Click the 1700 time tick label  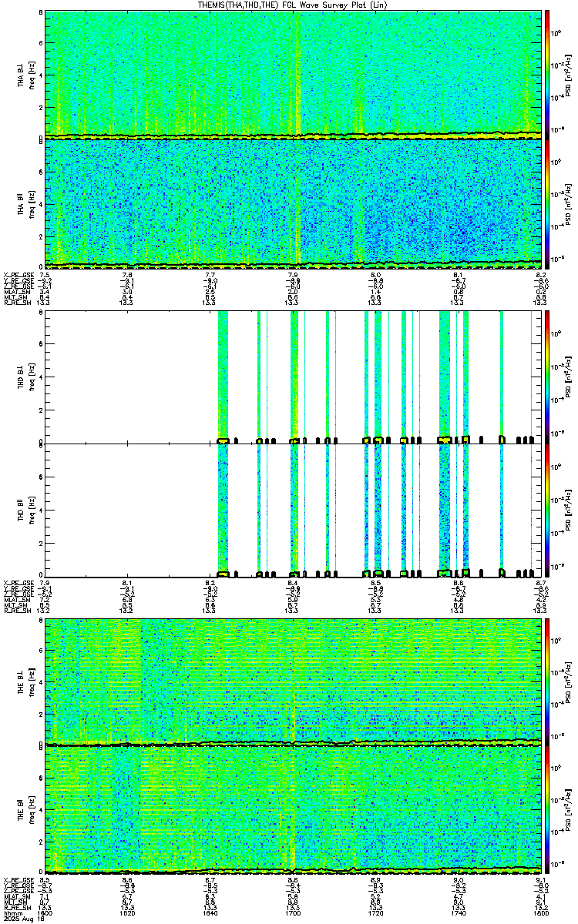[x=293, y=914]
